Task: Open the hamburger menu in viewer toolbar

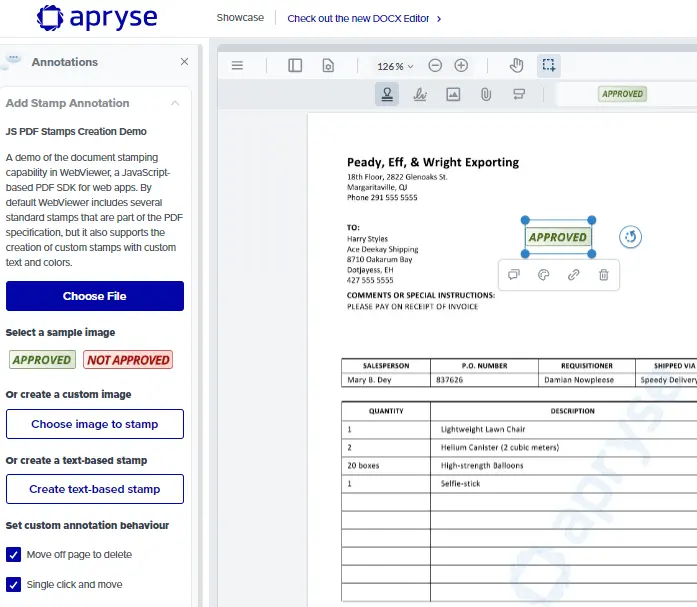Action: (237, 66)
